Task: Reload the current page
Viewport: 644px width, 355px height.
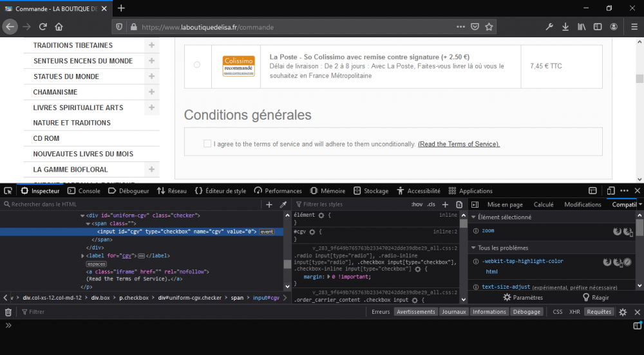Action: coord(43,27)
